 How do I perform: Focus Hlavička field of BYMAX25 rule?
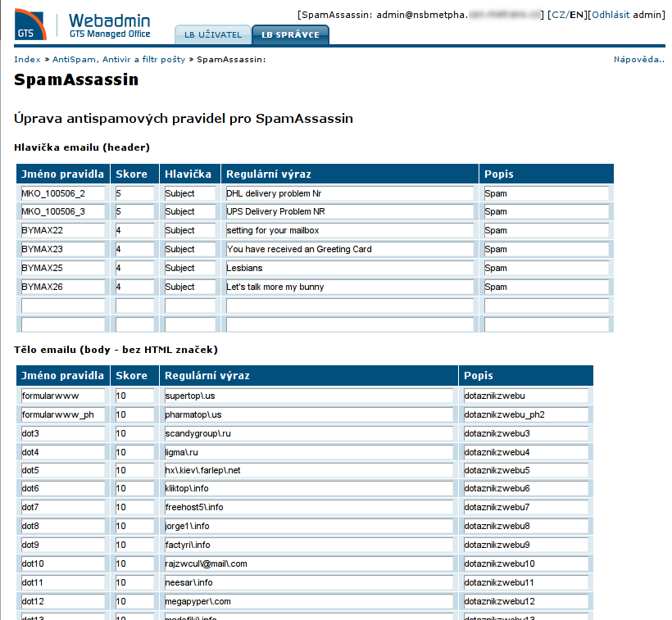click(190, 268)
